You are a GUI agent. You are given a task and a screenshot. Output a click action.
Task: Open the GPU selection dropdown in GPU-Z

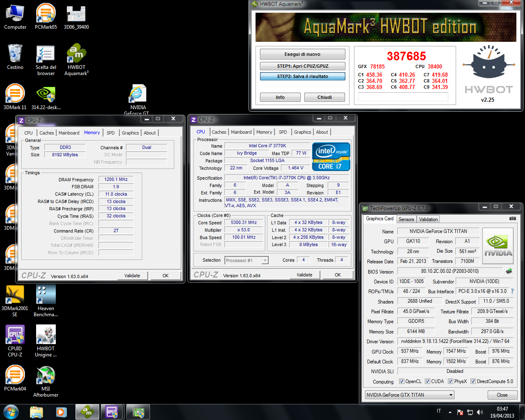tap(410, 395)
